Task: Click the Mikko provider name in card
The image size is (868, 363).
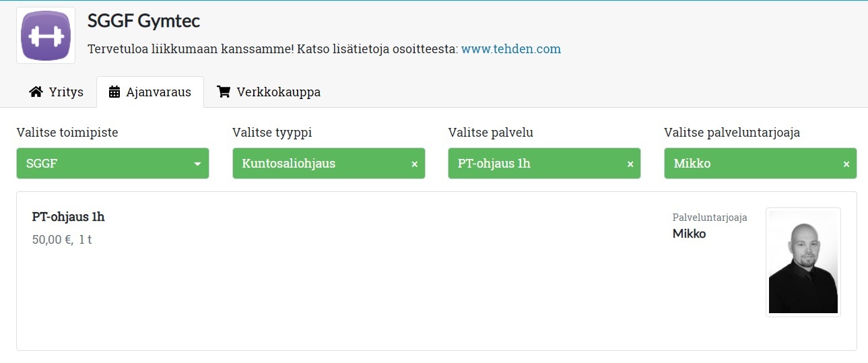Action: tap(689, 234)
